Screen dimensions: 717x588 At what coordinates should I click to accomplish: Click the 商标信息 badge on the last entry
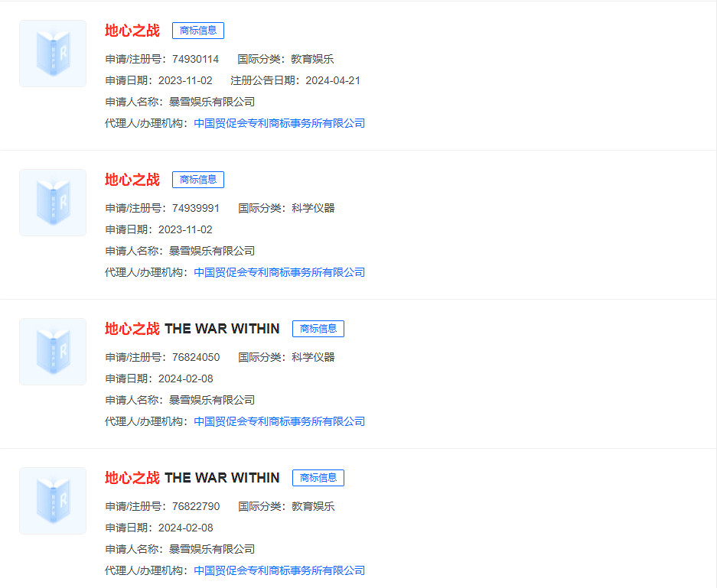318,478
